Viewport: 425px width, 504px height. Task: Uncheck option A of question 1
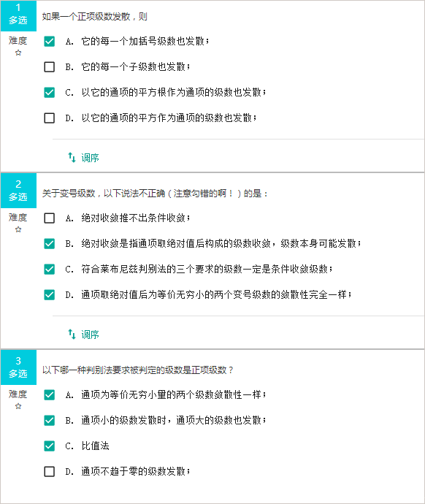[x=50, y=41]
